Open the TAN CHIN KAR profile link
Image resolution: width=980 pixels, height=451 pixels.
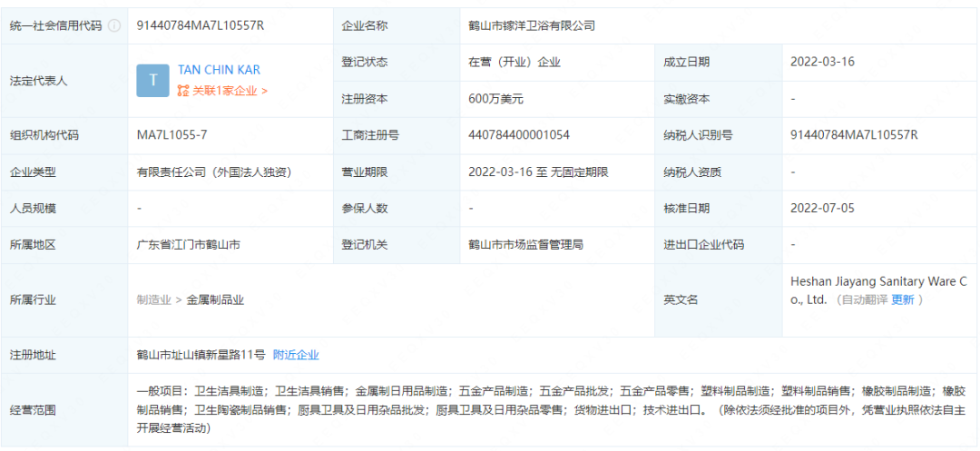pos(219,70)
